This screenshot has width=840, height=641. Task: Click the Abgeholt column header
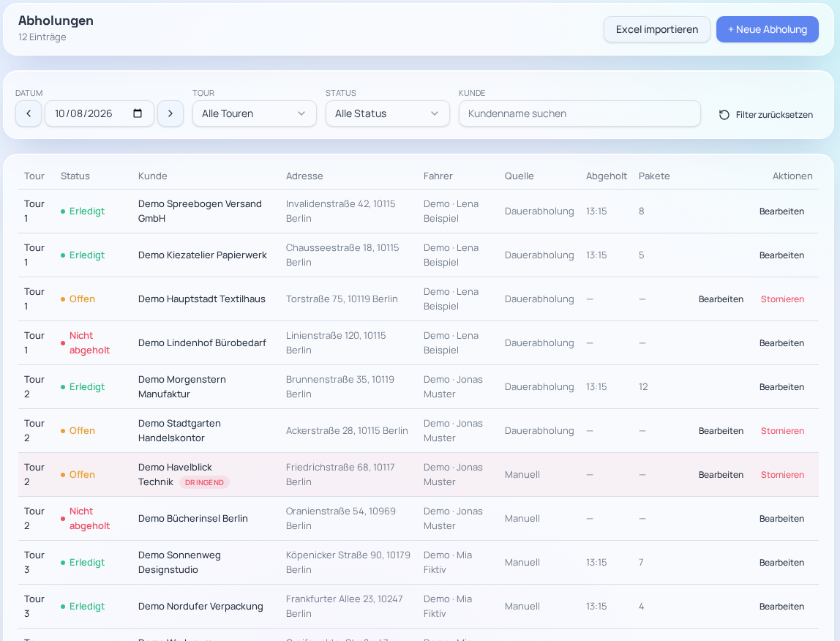click(x=607, y=176)
